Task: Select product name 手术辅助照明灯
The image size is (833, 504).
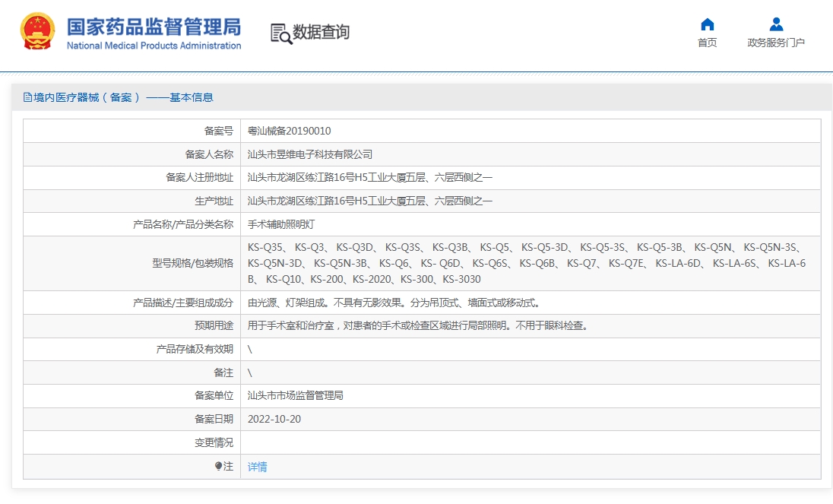Action: (281, 224)
